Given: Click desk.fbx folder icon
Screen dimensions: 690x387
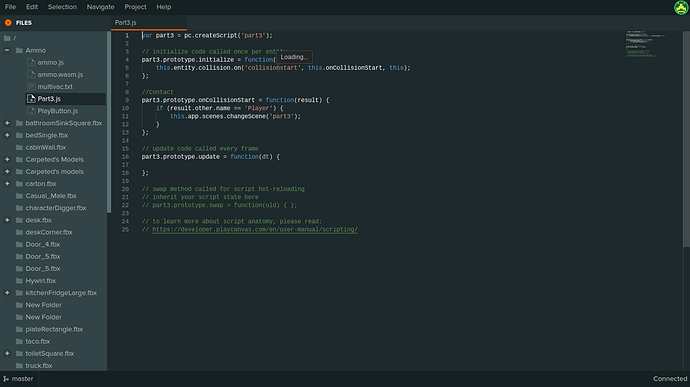Looking at the screenshot, I should [19, 220].
